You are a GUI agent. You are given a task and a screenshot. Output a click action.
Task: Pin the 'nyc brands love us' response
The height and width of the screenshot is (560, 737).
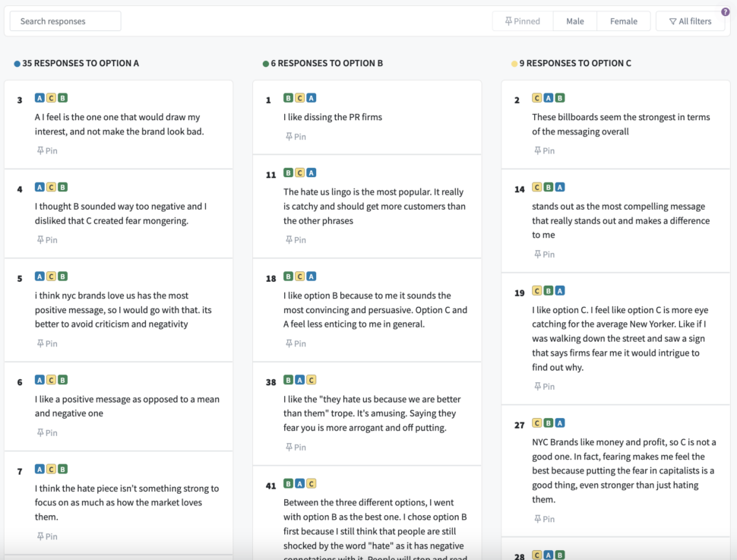click(47, 343)
